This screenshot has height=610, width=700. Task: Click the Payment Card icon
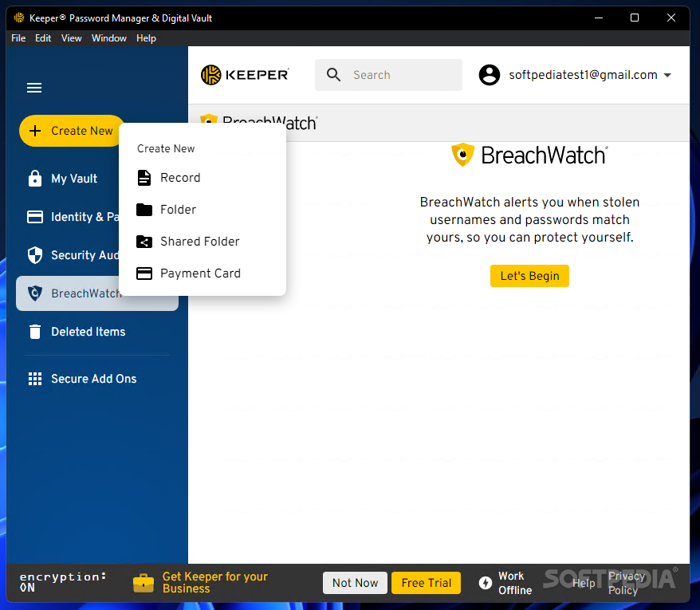[144, 274]
